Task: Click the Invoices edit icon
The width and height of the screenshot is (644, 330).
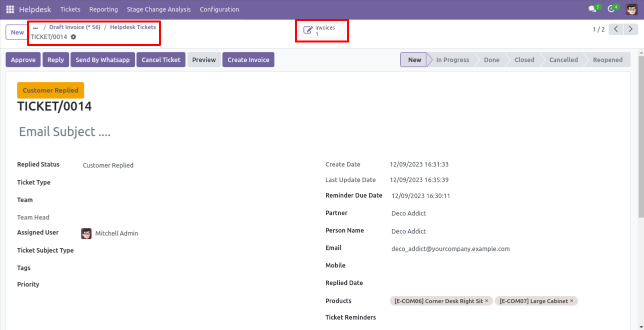Action: [308, 30]
